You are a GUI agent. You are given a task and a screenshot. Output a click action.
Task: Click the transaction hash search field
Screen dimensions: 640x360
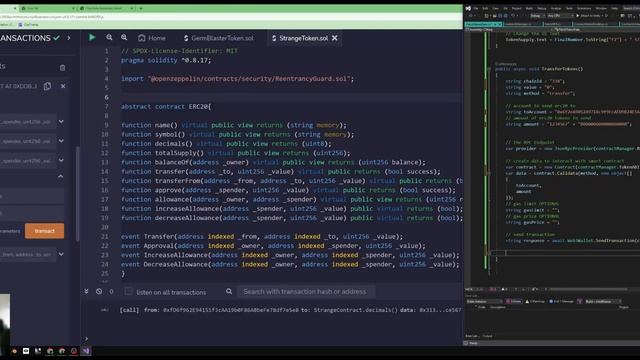coord(306,291)
